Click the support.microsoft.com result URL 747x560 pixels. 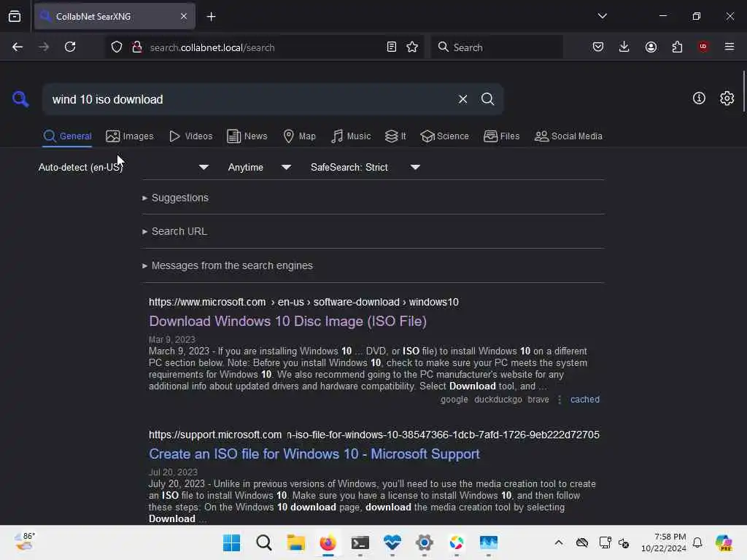pyautogui.click(x=374, y=435)
